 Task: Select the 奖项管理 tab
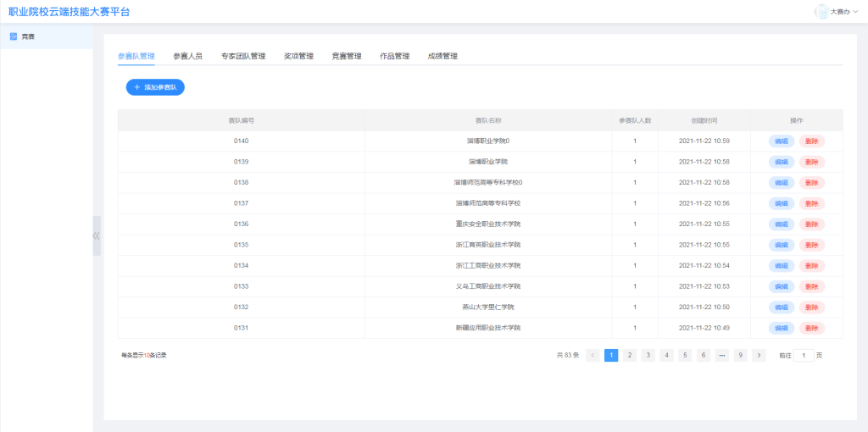[x=298, y=56]
